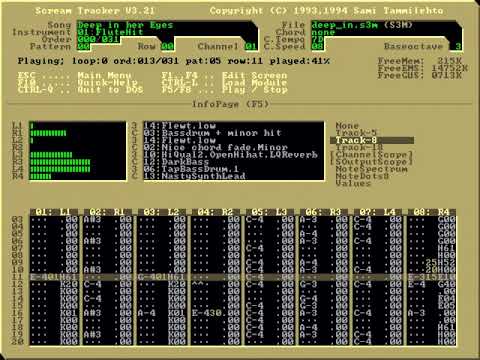Click the '07: L4' track header

378,212
